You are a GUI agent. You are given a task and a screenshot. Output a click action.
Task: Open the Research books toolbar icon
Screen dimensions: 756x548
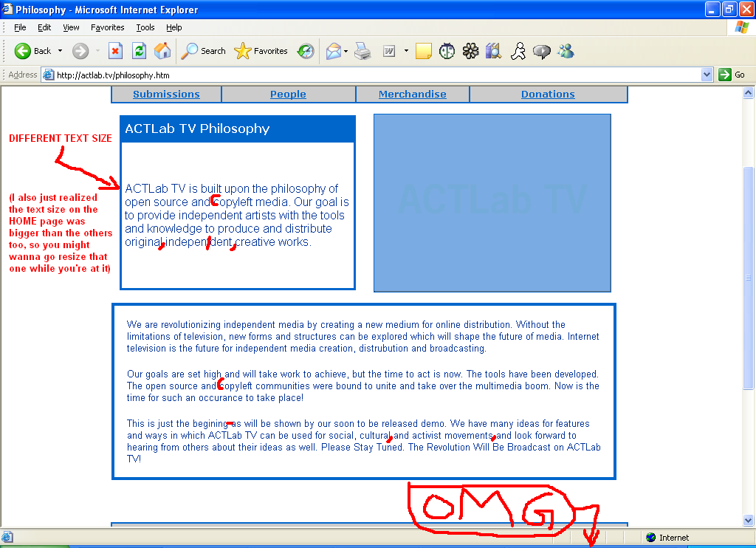pyautogui.click(x=494, y=51)
